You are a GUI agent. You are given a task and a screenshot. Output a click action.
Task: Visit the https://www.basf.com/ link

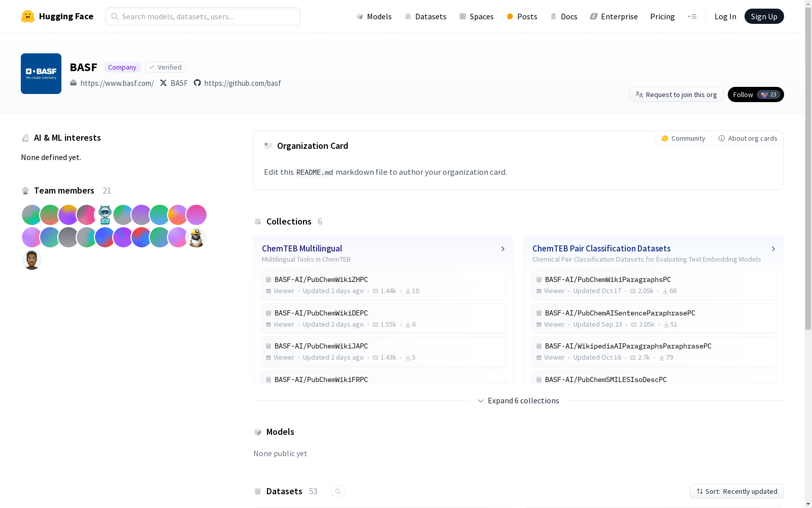pos(117,83)
